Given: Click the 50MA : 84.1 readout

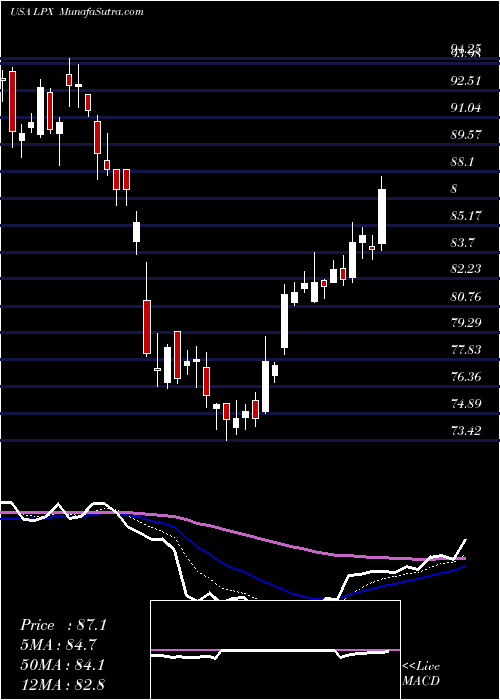Looking at the screenshot, I should 62,665.
